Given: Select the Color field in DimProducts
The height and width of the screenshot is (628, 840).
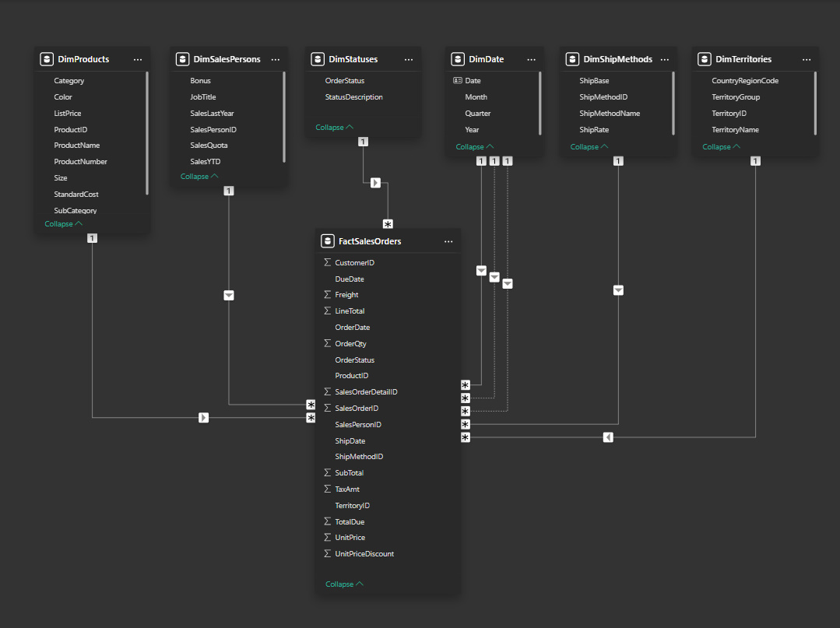Looking at the screenshot, I should point(63,97).
